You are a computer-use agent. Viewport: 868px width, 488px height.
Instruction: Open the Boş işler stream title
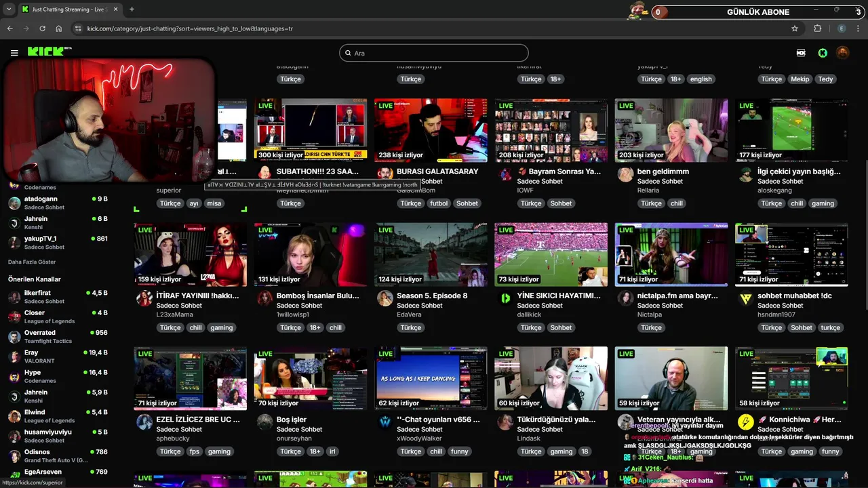pos(292,420)
